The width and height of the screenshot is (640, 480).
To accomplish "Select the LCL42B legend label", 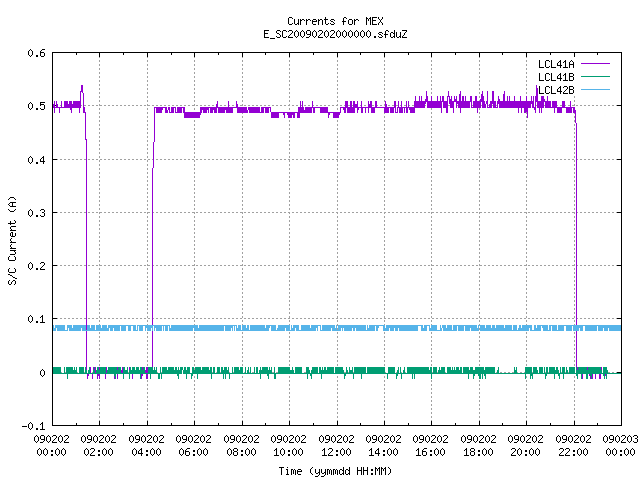I will [x=556, y=90].
